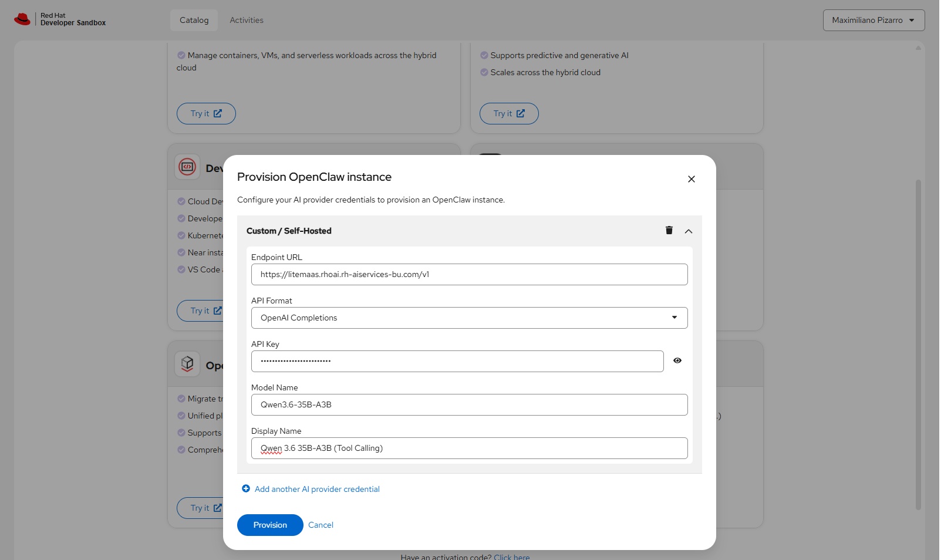Open the Activities tab
The width and height of the screenshot is (951, 560).
point(247,20)
